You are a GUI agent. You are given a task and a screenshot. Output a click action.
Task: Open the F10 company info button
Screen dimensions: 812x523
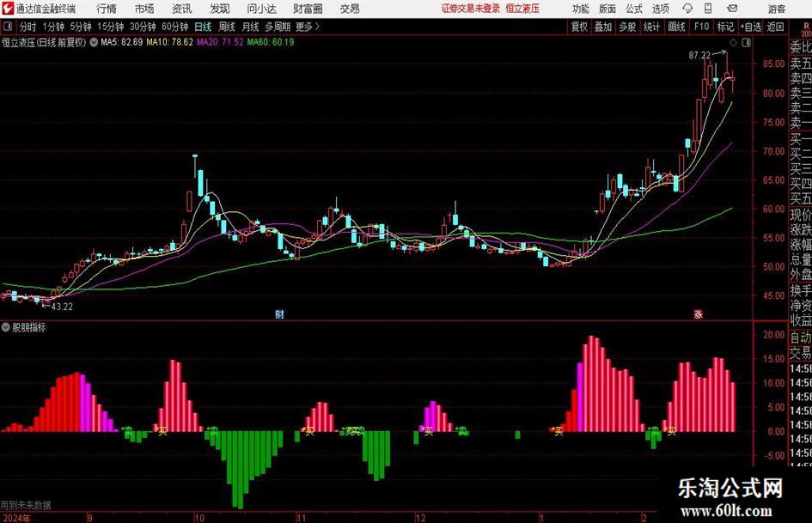click(702, 27)
